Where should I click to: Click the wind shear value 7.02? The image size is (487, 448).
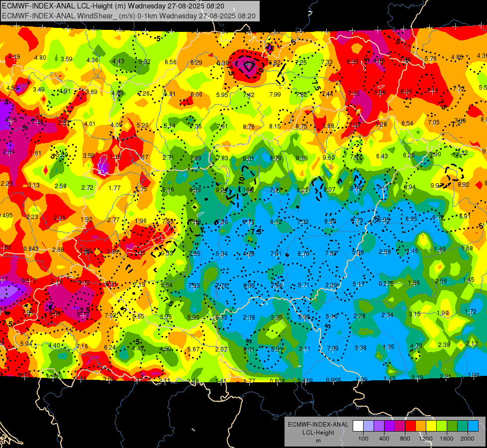tap(110, 315)
